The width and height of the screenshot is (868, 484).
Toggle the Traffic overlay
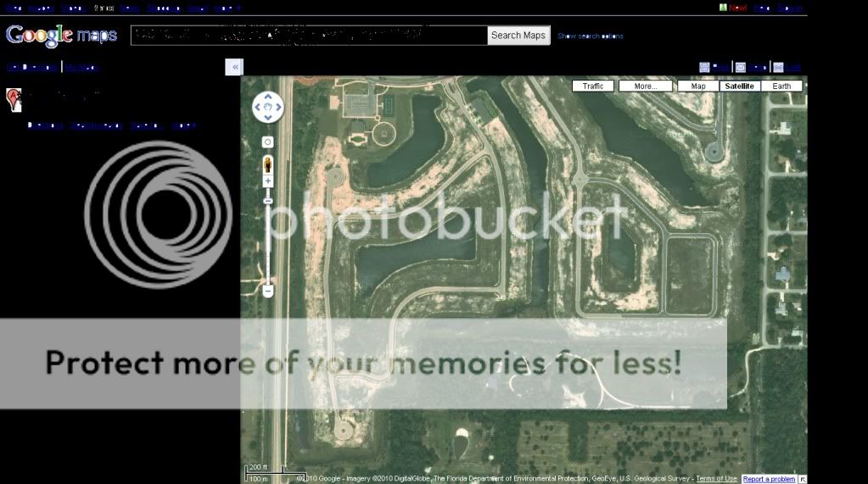pyautogui.click(x=593, y=86)
